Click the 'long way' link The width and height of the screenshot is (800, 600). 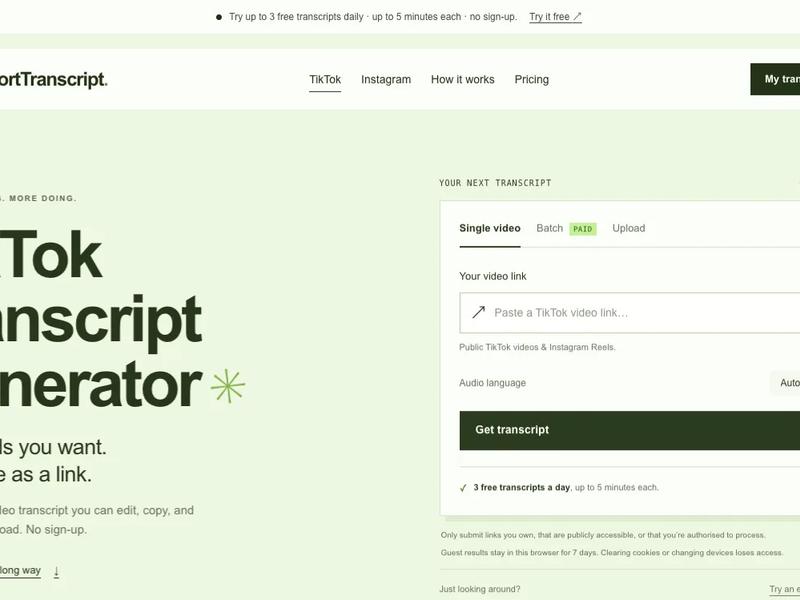pyautogui.click(x=20, y=570)
